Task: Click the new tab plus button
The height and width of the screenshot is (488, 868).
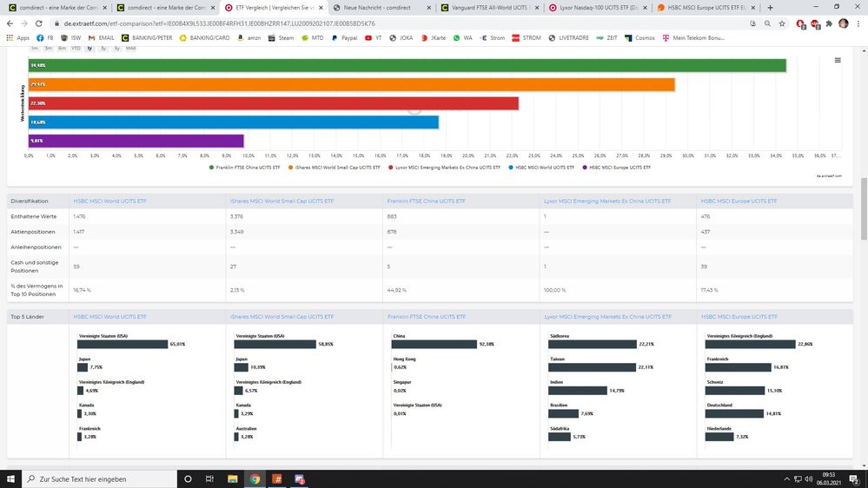Action: (771, 8)
